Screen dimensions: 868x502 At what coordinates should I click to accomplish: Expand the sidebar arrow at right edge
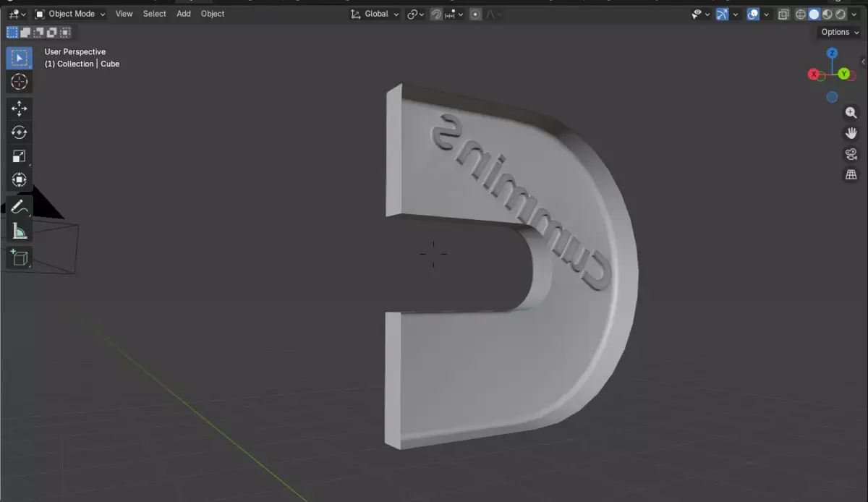[x=864, y=62]
